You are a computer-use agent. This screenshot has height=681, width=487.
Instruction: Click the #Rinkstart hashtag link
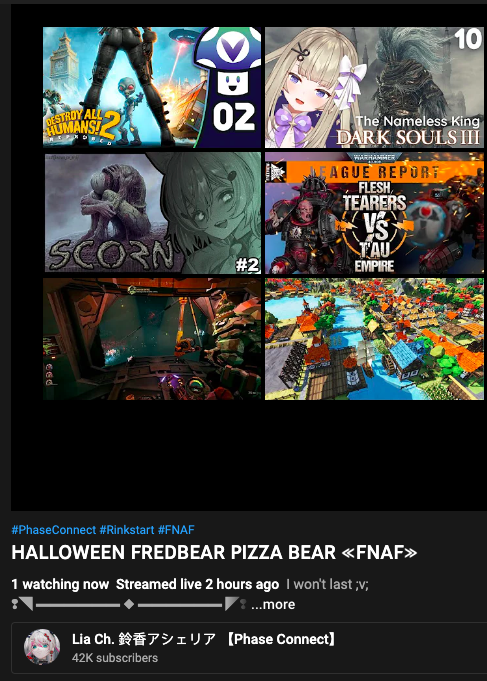pos(127,530)
